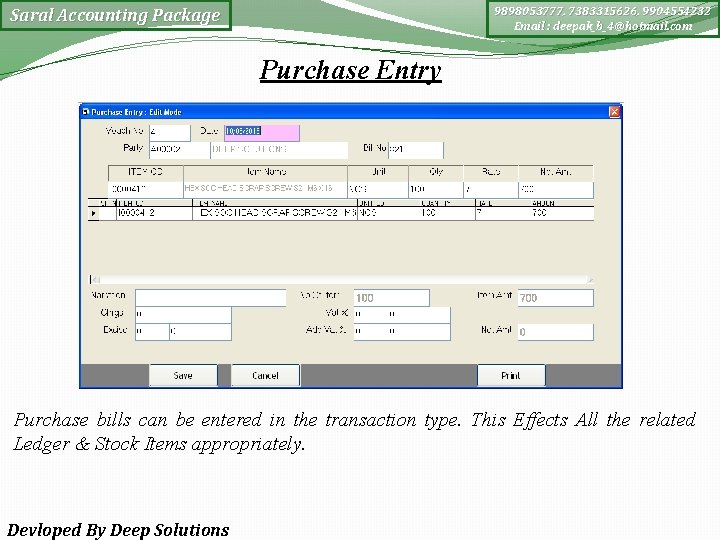
Task: Click the Bill No input field
Action: [x=416, y=150]
